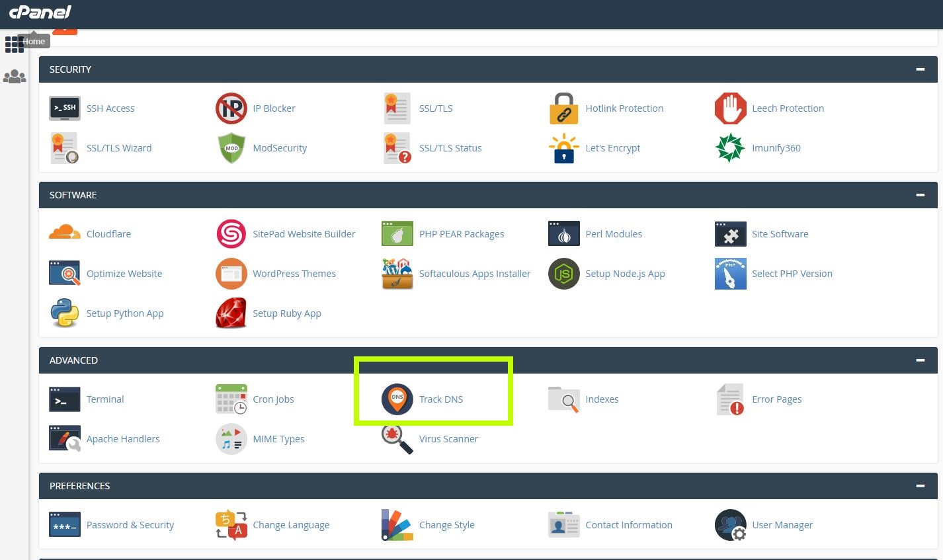Image resolution: width=943 pixels, height=560 pixels.
Task: Click the Let's Encrypt padlock icon
Action: [563, 148]
